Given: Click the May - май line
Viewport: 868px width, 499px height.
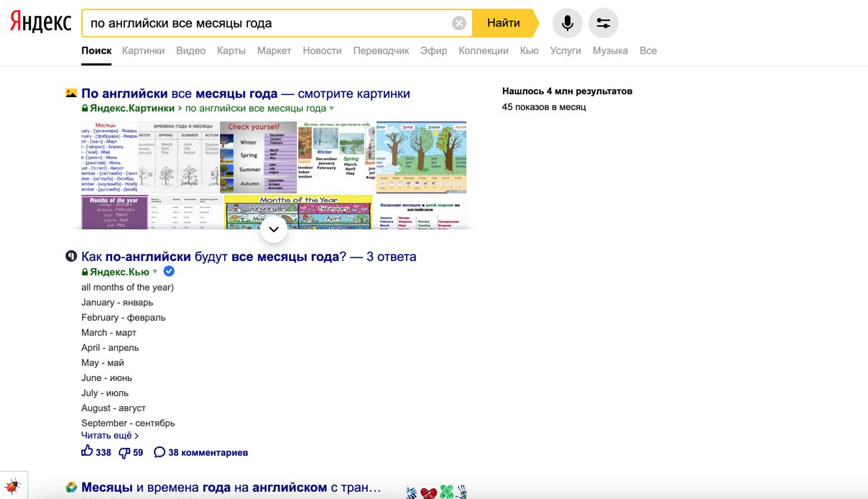Looking at the screenshot, I should tap(103, 362).
